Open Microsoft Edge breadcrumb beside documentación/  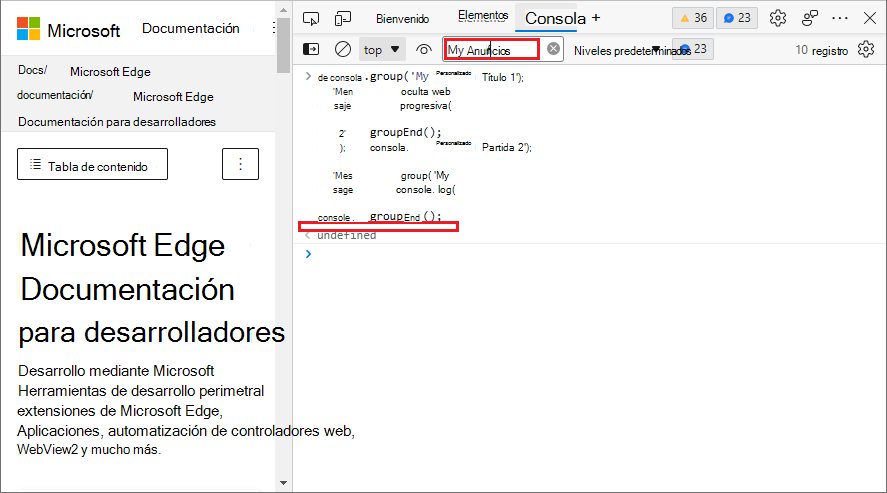tap(173, 97)
